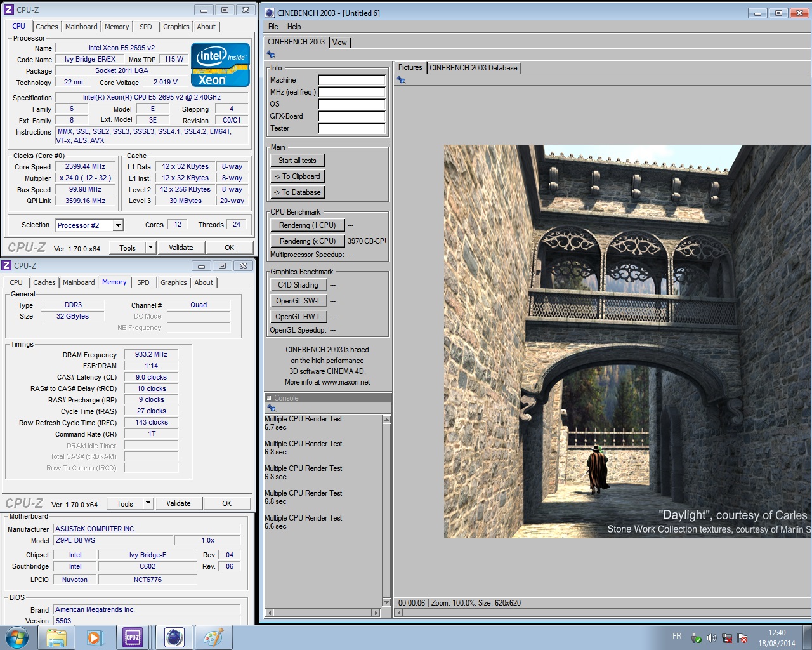Open the About tab in the processor CPU-Z window

click(x=206, y=27)
